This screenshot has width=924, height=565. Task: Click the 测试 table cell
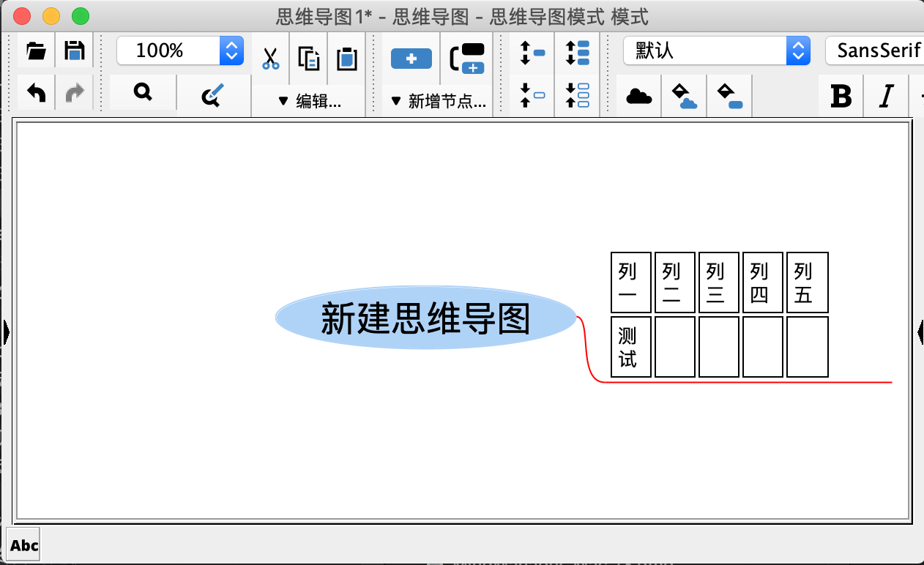click(630, 347)
